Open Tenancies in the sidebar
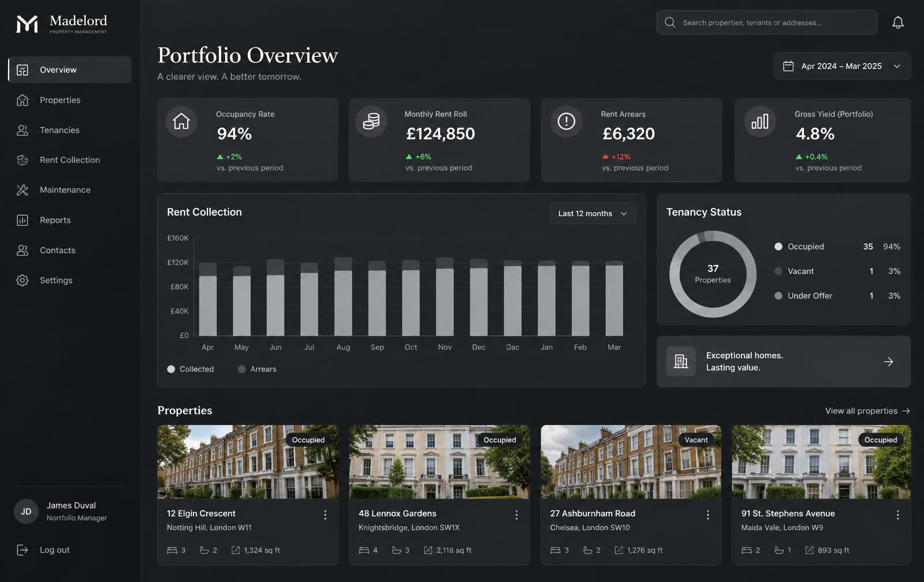Screen dimensions: 924x582 point(70,130)
